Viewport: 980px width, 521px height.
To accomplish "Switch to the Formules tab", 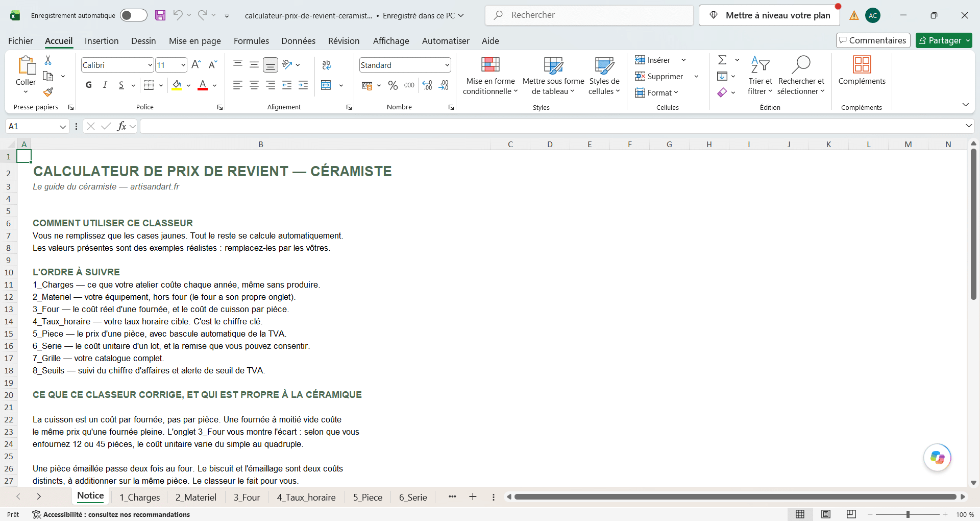I will click(251, 41).
